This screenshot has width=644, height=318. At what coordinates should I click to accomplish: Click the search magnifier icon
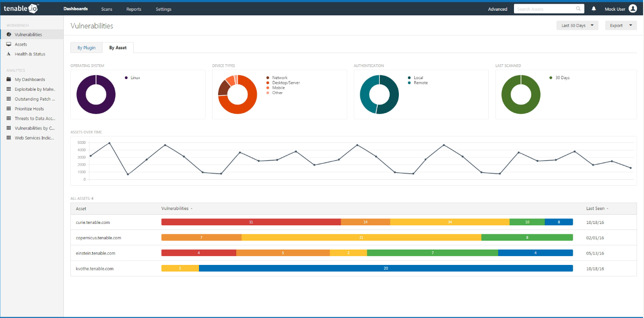click(578, 9)
